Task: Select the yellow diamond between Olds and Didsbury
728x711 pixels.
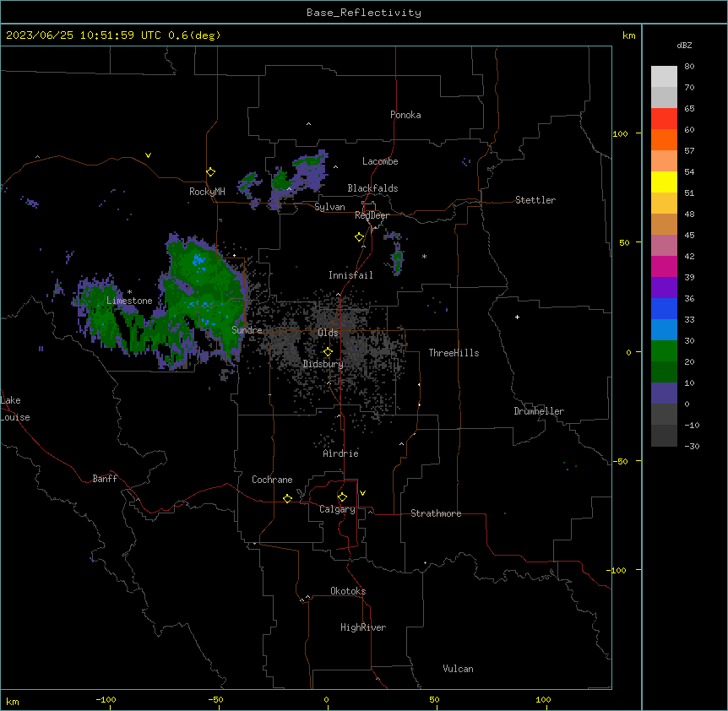Action: (x=328, y=352)
